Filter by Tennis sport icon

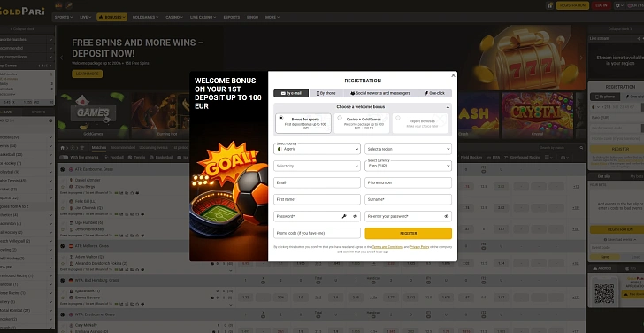click(x=136, y=158)
